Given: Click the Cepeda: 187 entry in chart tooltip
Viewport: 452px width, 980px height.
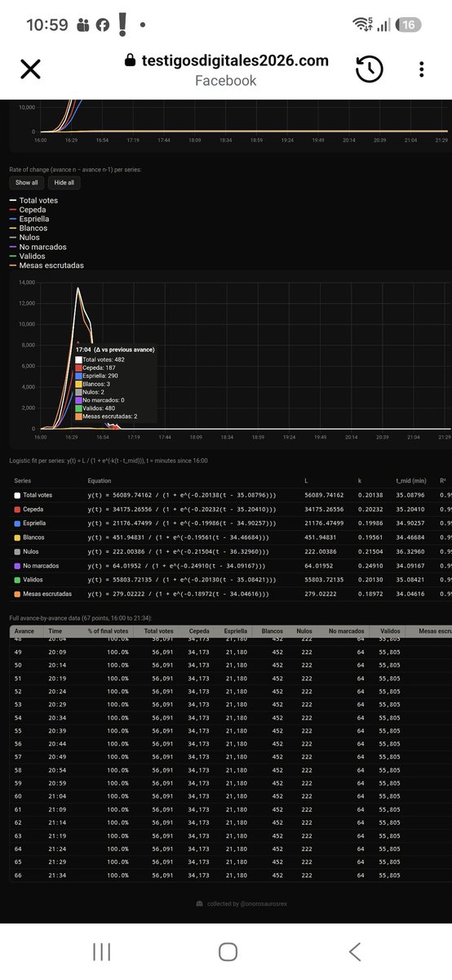Looking at the screenshot, I should pos(97,367).
